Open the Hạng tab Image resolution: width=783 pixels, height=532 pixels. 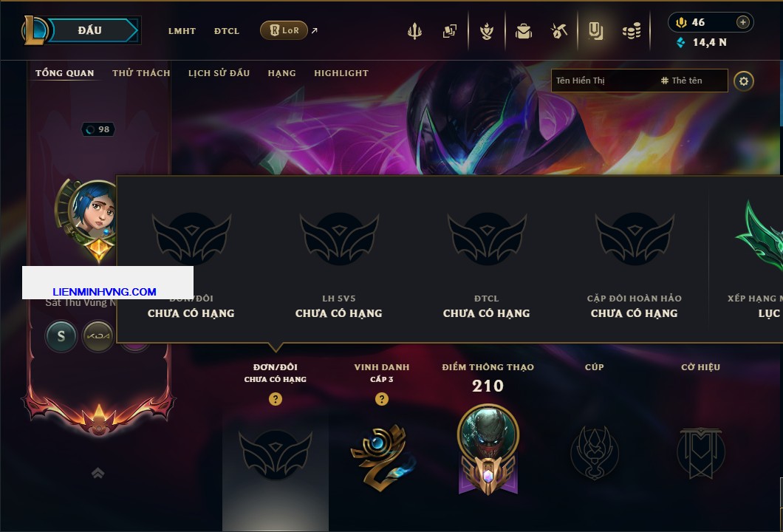click(x=281, y=73)
